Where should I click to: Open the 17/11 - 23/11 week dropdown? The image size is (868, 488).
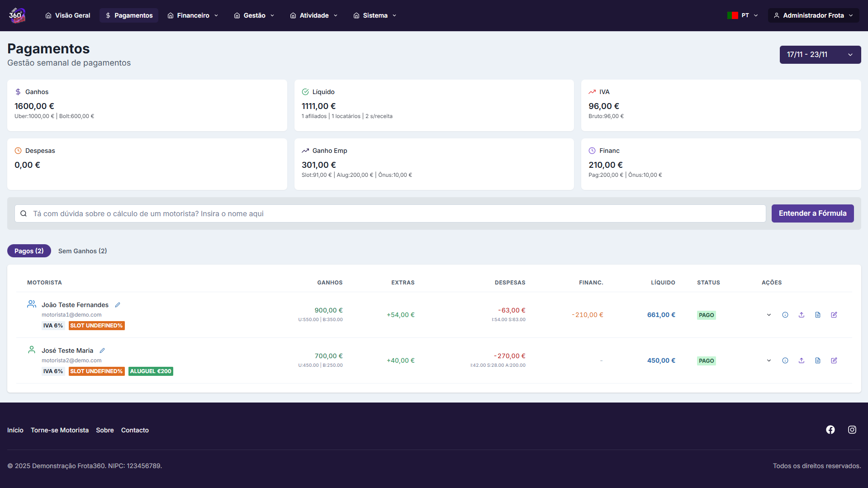(x=820, y=55)
